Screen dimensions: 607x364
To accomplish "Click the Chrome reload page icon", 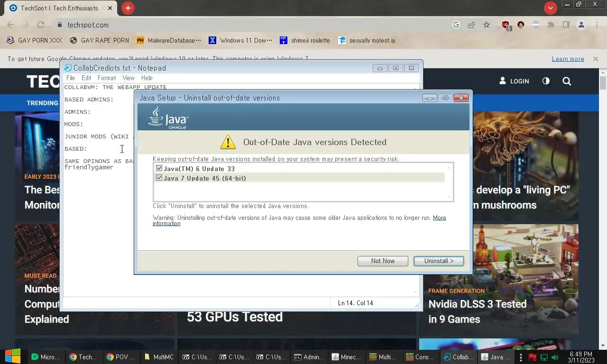I will tap(41, 25).
